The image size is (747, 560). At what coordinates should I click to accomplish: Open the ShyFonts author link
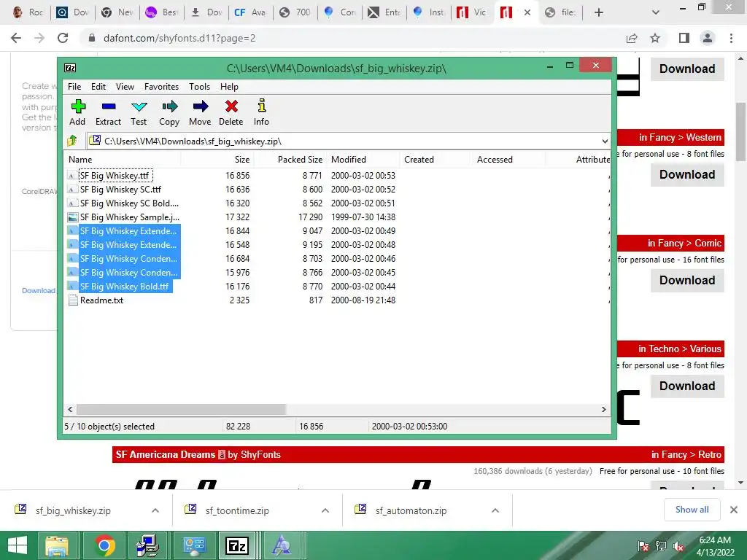click(x=260, y=454)
